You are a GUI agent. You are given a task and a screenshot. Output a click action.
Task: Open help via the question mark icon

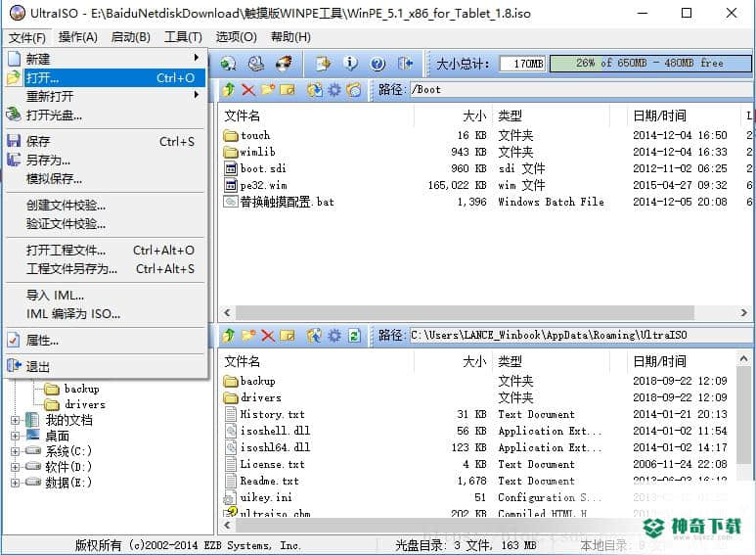378,64
